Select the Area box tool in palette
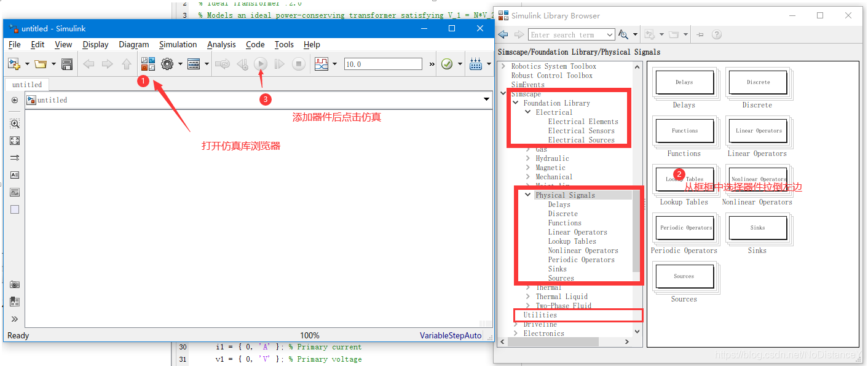The height and width of the screenshot is (366, 868). click(15, 209)
